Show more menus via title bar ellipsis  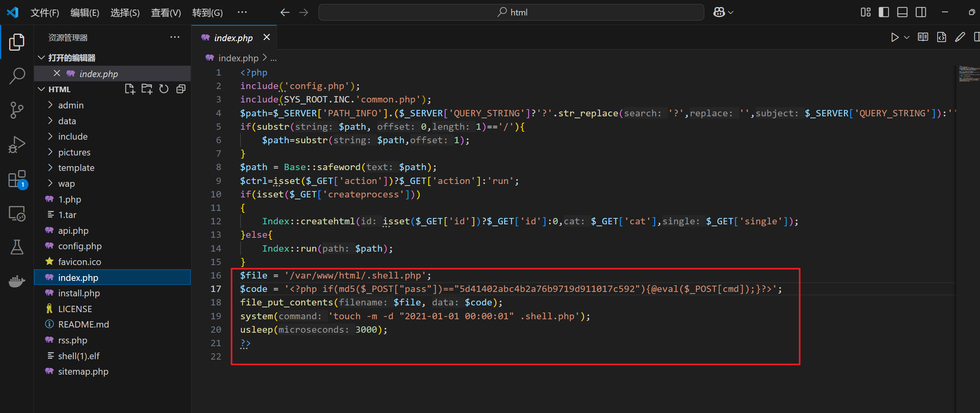click(242, 12)
